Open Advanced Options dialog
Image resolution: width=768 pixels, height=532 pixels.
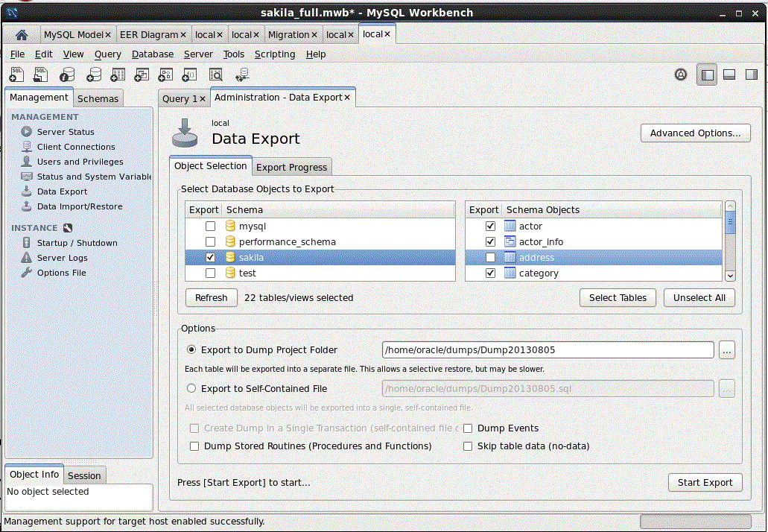click(x=694, y=133)
